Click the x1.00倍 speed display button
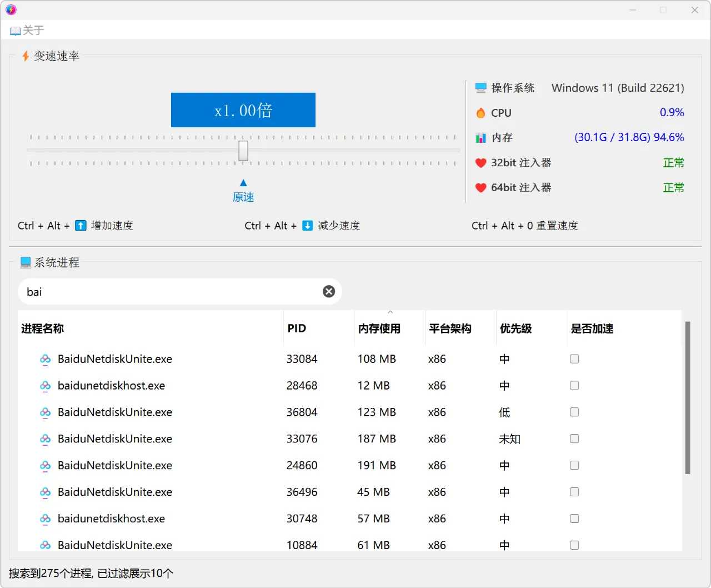 tap(243, 110)
